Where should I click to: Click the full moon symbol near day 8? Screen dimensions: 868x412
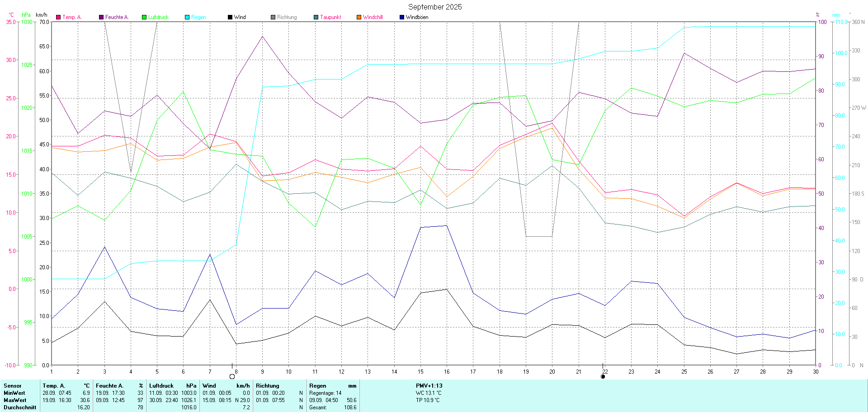(232, 376)
